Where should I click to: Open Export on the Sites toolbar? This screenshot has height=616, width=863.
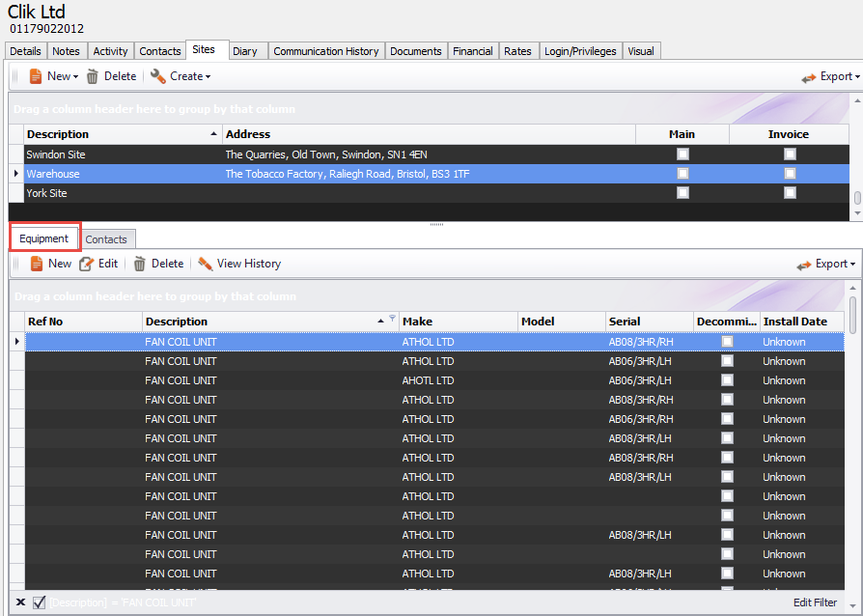832,75
